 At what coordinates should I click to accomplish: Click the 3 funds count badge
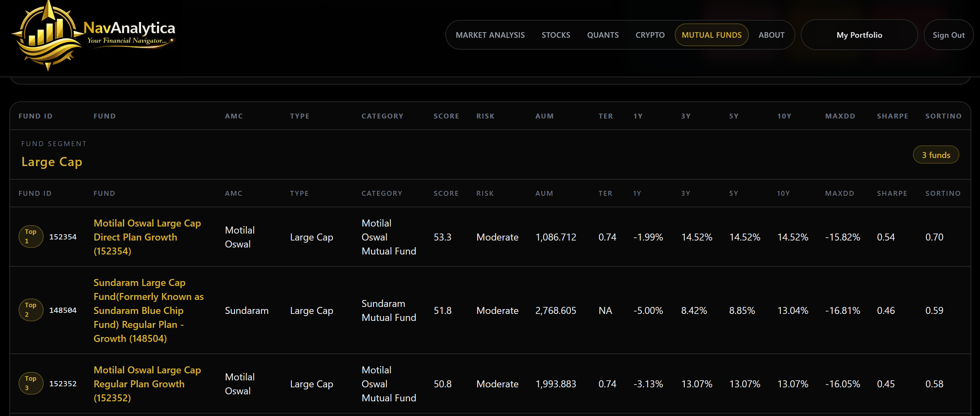pos(936,155)
